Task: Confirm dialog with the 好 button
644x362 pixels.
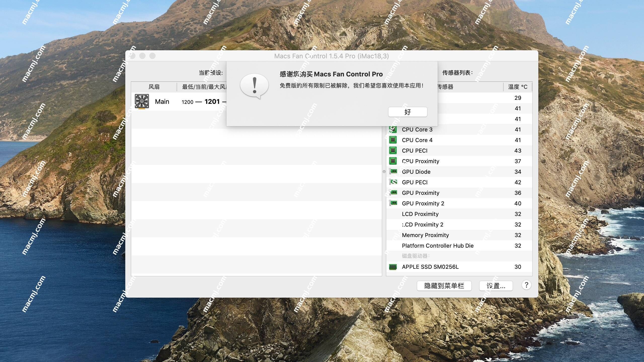Action: pyautogui.click(x=408, y=112)
